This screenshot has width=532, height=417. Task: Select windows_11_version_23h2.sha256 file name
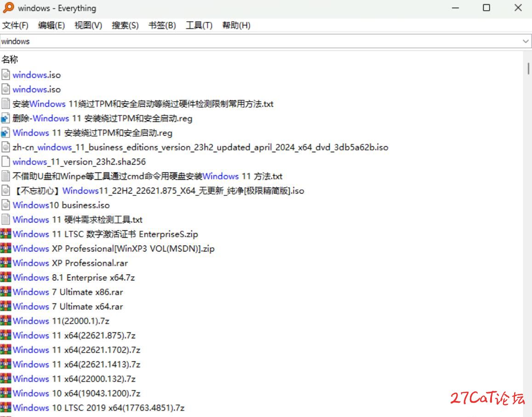click(x=79, y=161)
